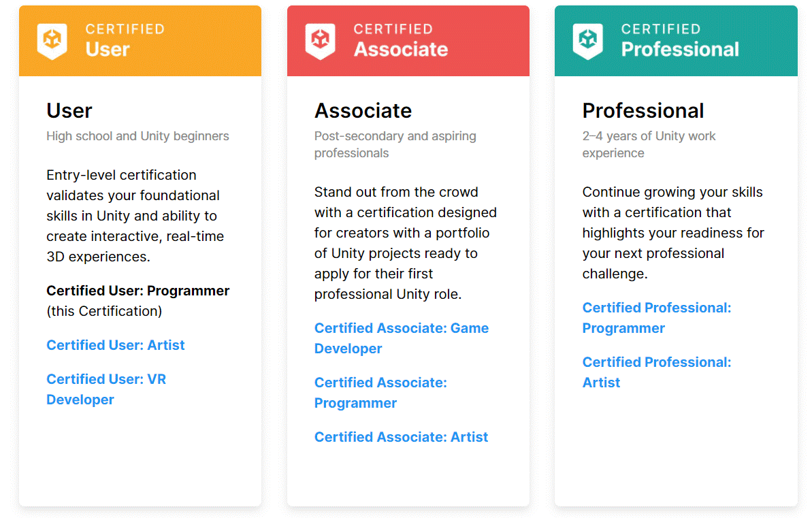Click the Unity badge icon in teal banner
This screenshot has height=518, width=812.
587,41
